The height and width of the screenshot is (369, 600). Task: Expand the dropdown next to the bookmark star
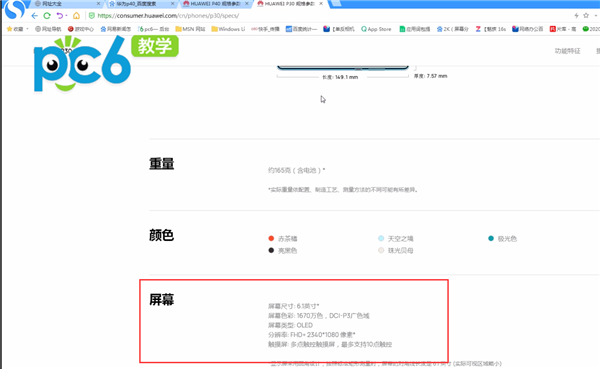click(596, 16)
